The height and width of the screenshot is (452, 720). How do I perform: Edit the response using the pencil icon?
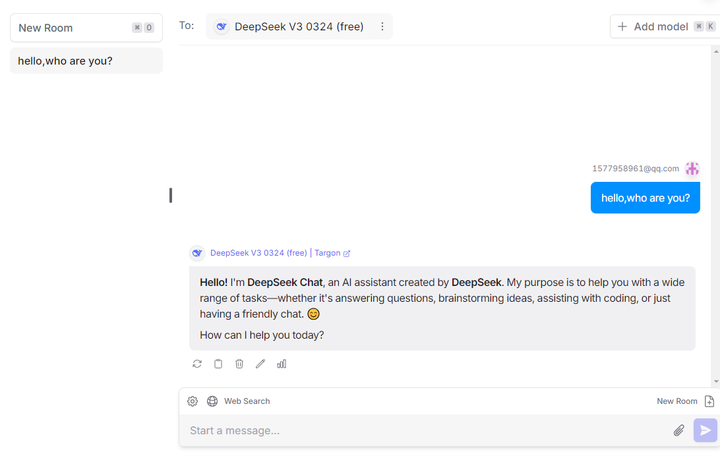(x=260, y=364)
